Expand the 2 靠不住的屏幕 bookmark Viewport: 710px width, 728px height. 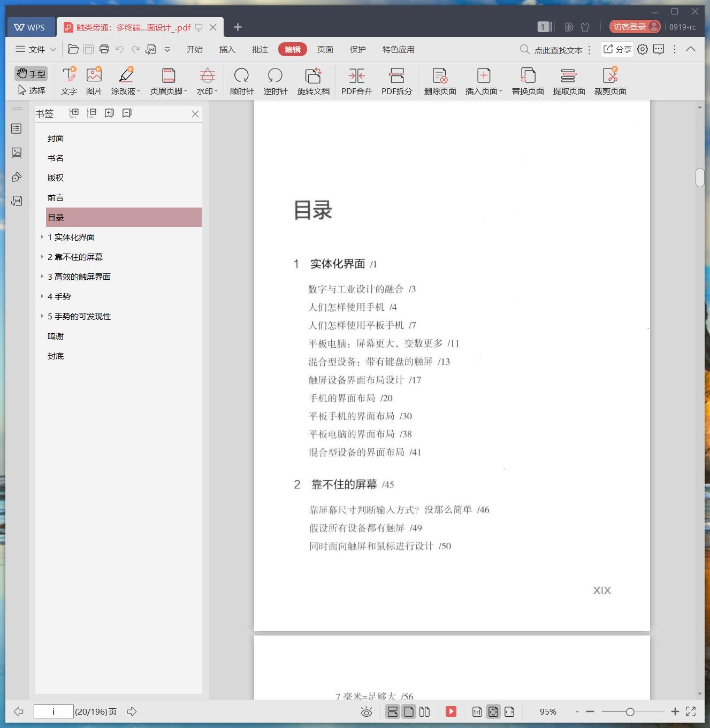pyautogui.click(x=42, y=256)
